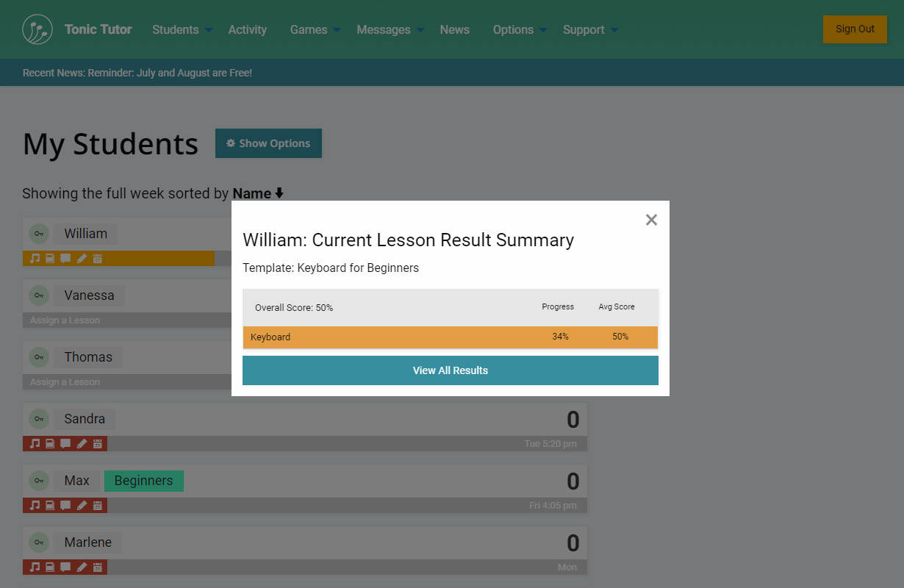The width and height of the screenshot is (904, 588).
Task: Click the pencil icon in Max's row
Action: (x=82, y=506)
